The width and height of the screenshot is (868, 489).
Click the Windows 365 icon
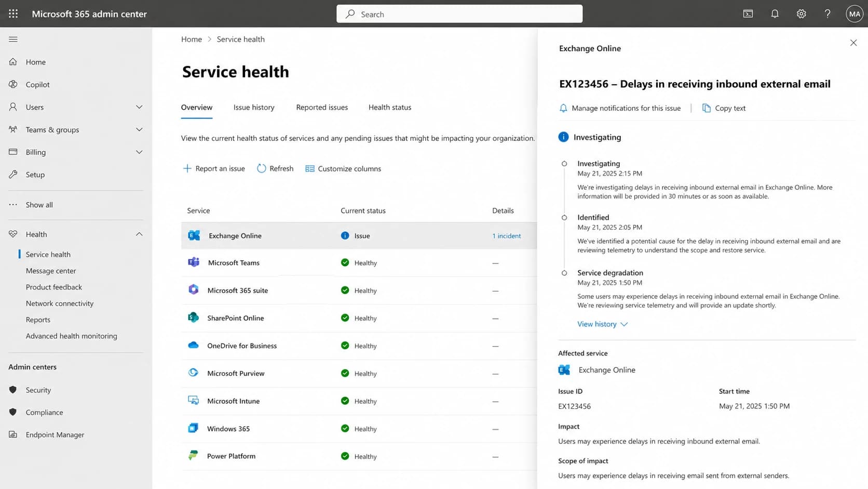tap(194, 428)
